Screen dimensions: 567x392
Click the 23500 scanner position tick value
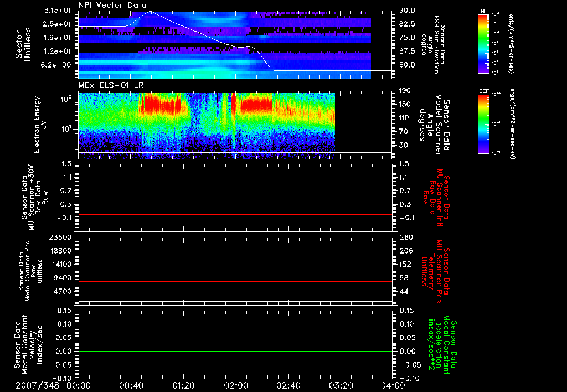pos(60,238)
